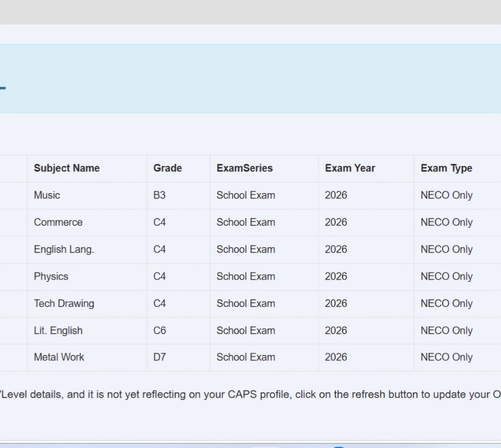Click 2026 in the Physics row

[336, 277]
